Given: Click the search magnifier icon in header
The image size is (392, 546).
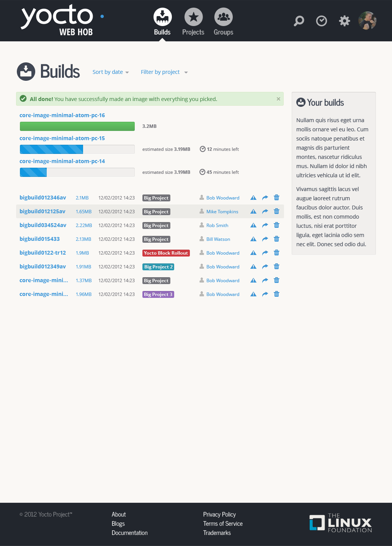Looking at the screenshot, I should click(299, 21).
